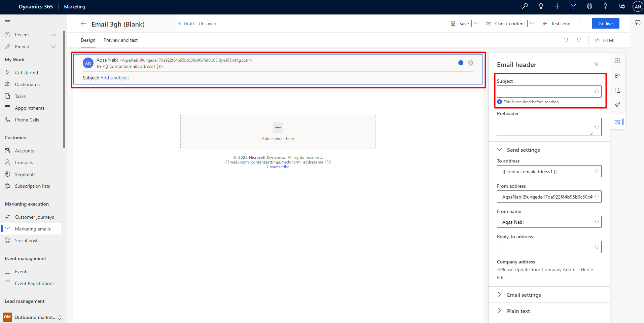The width and height of the screenshot is (644, 323).
Task: Open the settings gear in top bar
Action: pyautogui.click(x=589, y=6)
